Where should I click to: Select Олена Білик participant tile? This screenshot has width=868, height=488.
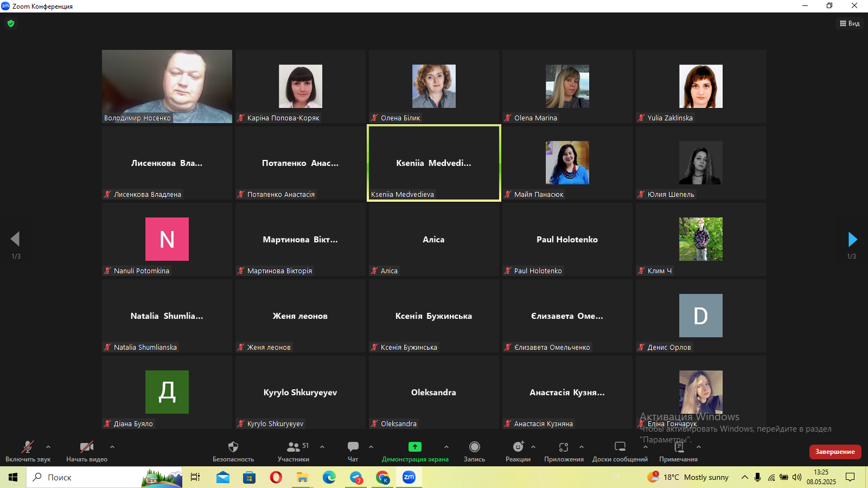pyautogui.click(x=434, y=86)
